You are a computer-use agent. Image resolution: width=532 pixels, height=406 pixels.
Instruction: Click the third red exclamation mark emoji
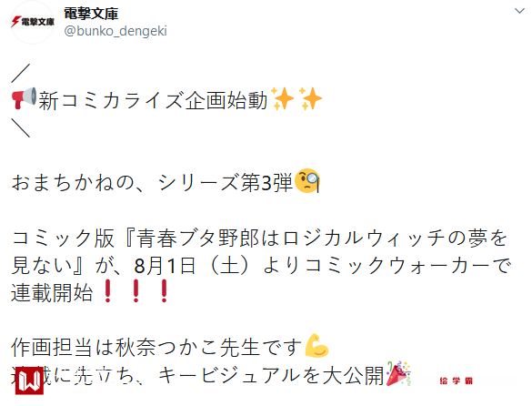pyautogui.click(x=165, y=291)
